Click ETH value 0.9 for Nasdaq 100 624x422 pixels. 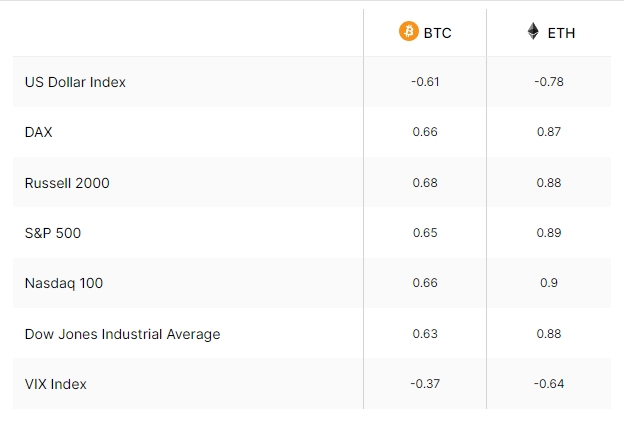549,283
